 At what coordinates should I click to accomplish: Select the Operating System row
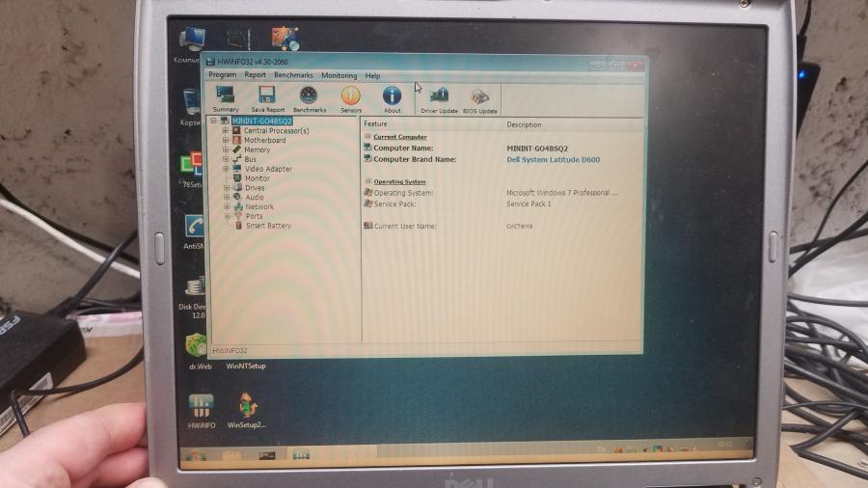[x=502, y=193]
